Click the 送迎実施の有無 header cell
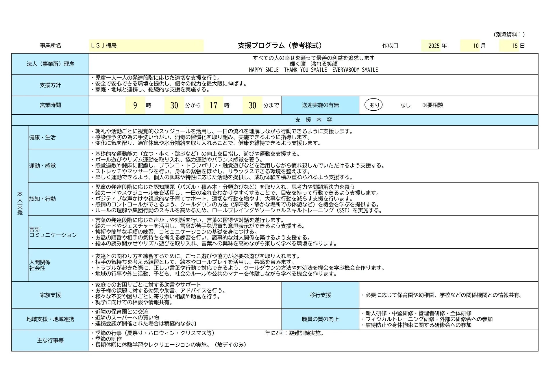The width and height of the screenshot is (555, 392). click(x=320, y=105)
